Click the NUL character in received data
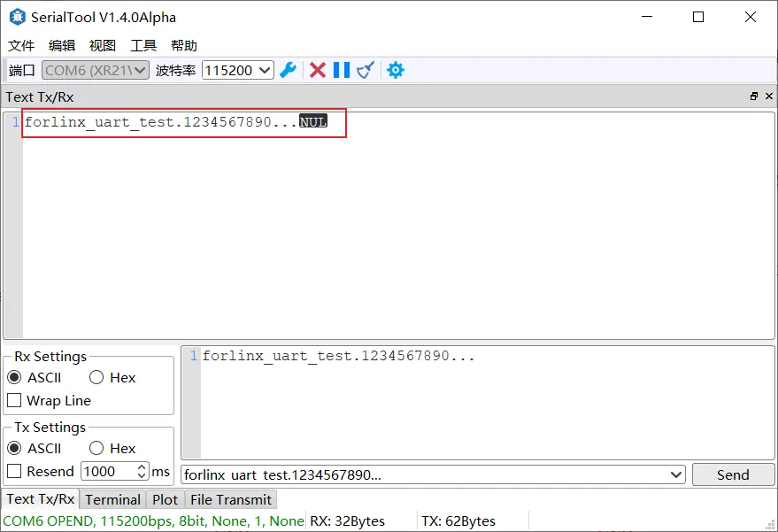The image size is (778, 532). [313, 121]
